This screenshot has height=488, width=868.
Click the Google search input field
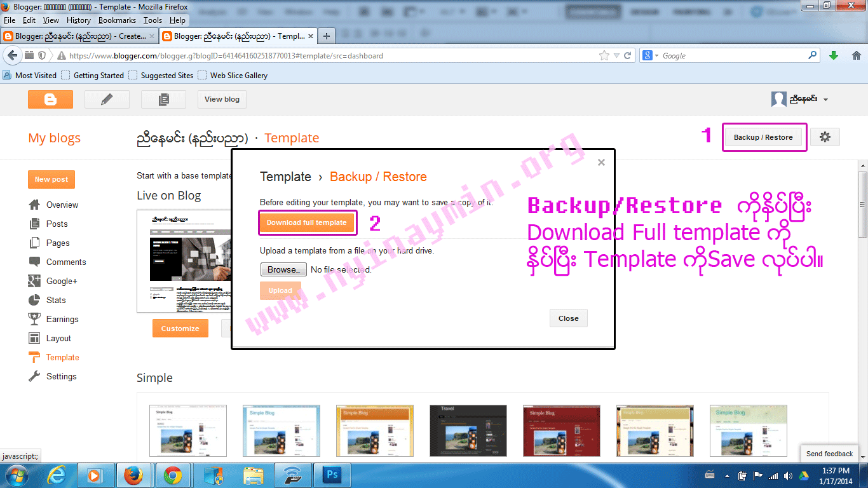point(733,55)
